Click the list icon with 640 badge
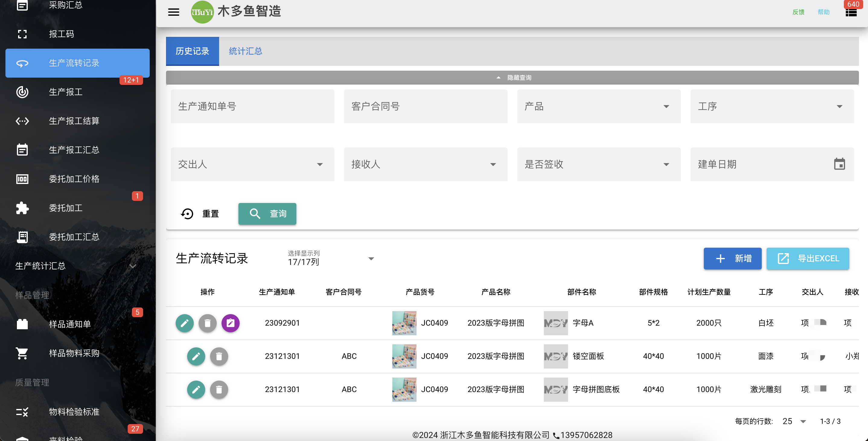Image resolution: width=868 pixels, height=441 pixels. click(x=851, y=12)
